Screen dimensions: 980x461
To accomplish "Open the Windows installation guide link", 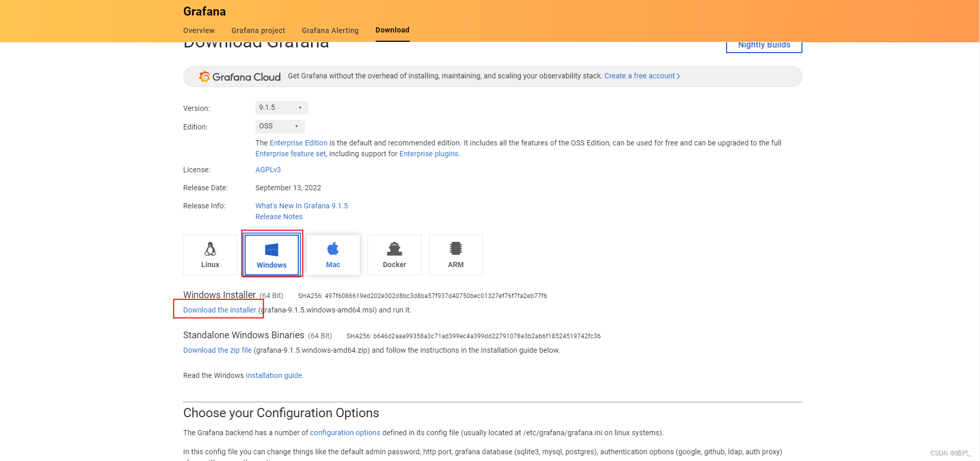I will [274, 375].
